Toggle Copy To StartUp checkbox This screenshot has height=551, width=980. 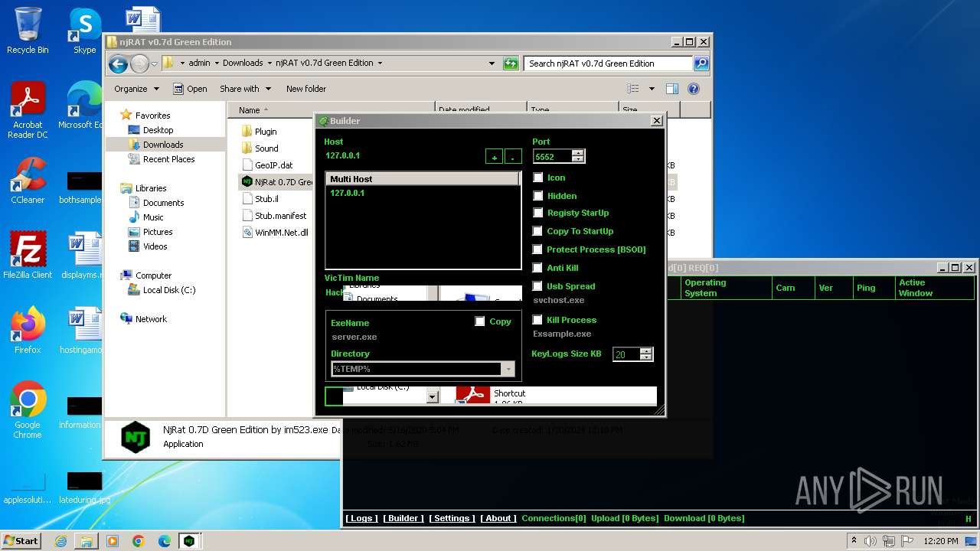538,231
